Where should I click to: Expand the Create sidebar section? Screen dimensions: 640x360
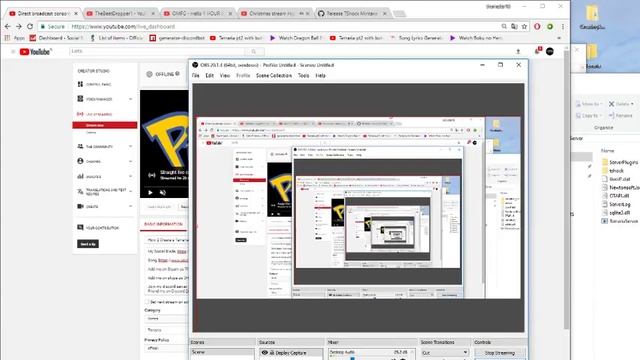(131, 206)
